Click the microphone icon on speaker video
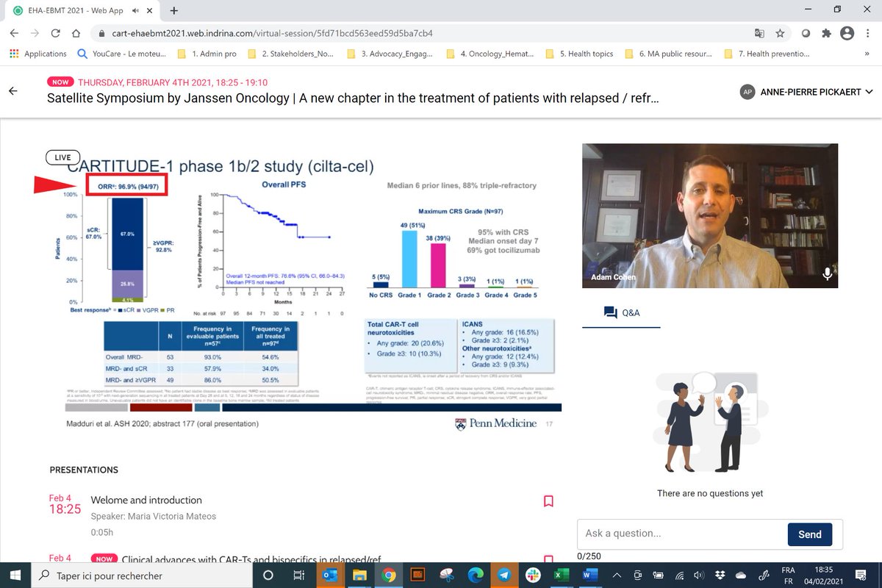882x588 pixels. click(x=828, y=273)
